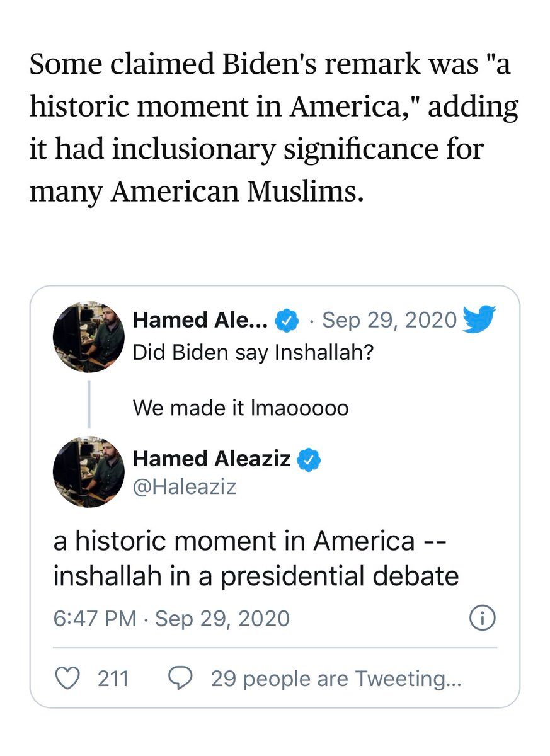
Task: Open the "Did Biden say Inshallah?" tweet text
Action: pos(253,352)
